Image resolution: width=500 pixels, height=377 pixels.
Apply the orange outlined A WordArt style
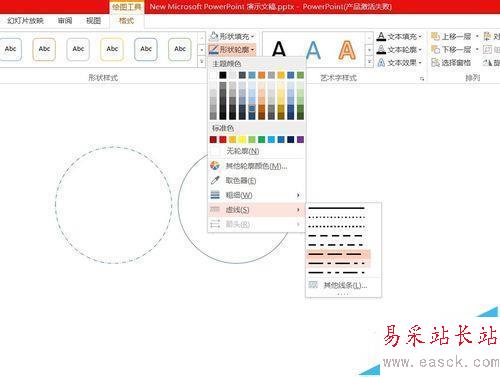click(x=347, y=50)
